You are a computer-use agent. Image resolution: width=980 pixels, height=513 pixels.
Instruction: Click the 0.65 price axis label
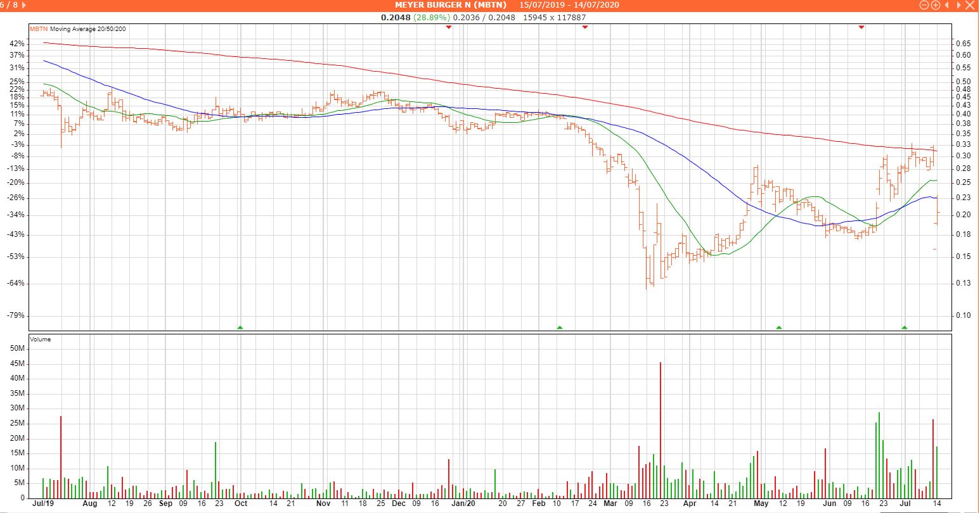(x=963, y=44)
